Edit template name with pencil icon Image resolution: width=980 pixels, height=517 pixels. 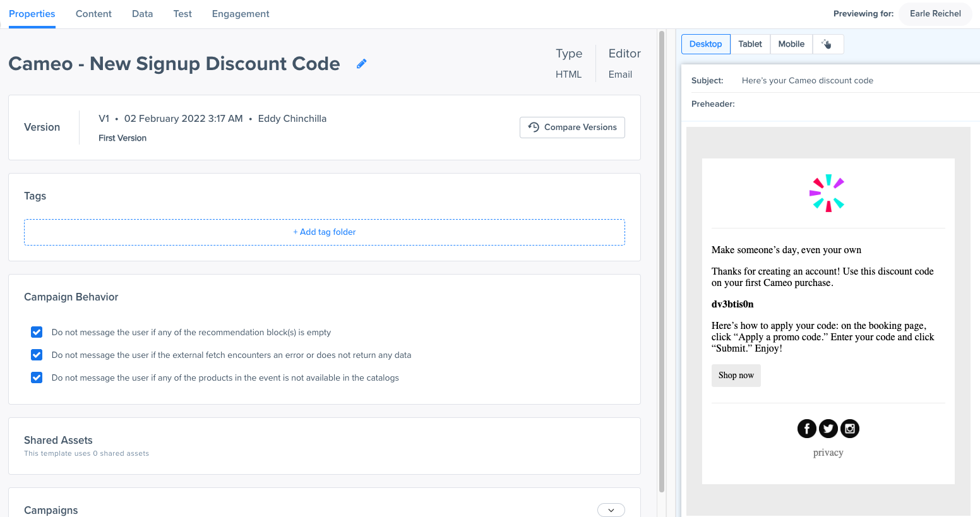coord(361,64)
